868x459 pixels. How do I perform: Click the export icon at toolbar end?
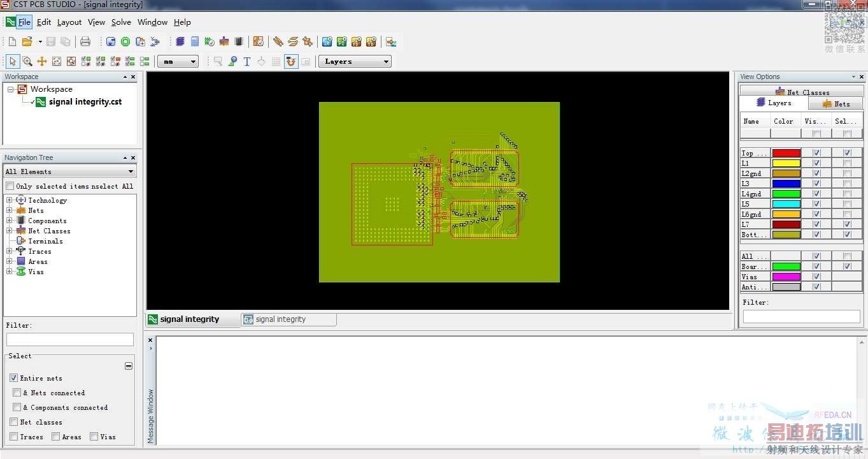[391, 42]
